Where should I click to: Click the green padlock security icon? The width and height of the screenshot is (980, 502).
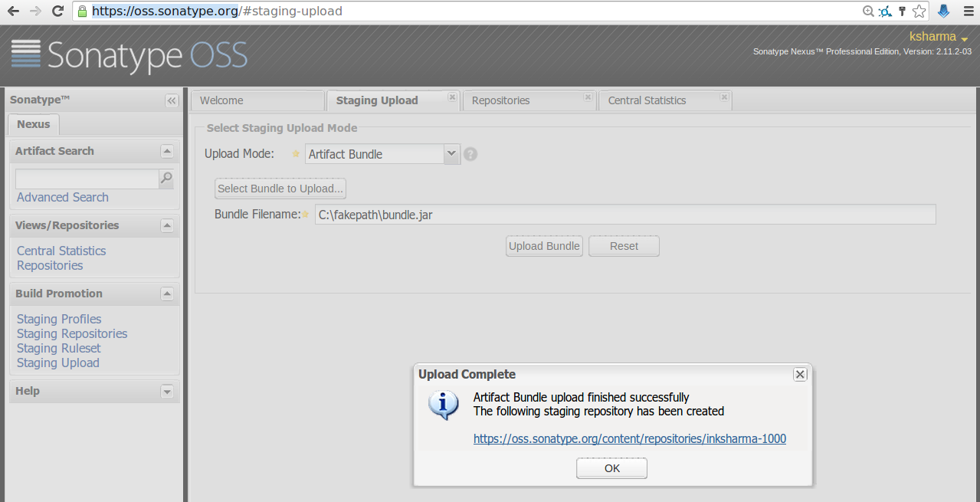(x=83, y=11)
